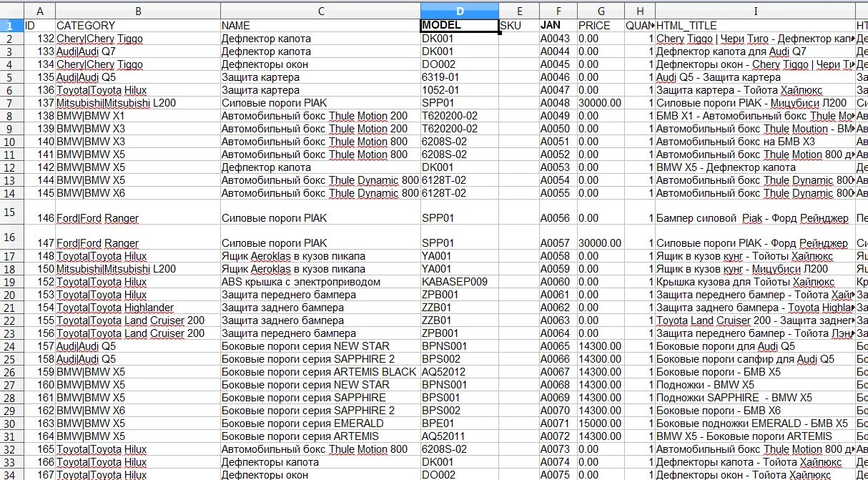
Task: Select model cell KABASEP009
Action: click(460, 282)
